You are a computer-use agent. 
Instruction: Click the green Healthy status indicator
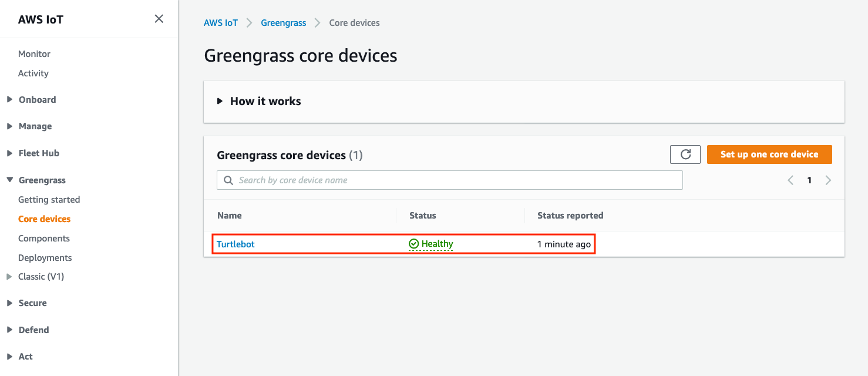tap(431, 244)
